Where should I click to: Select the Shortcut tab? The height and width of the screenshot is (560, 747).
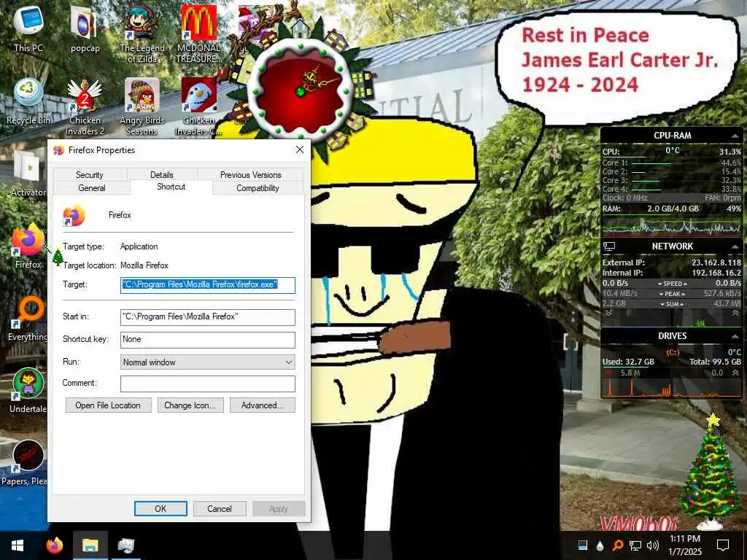[x=171, y=187]
